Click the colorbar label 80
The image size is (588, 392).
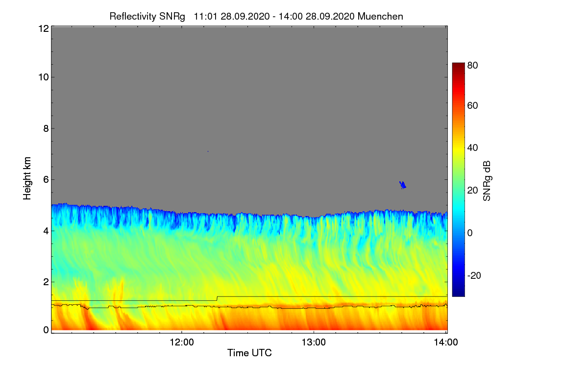pos(472,64)
